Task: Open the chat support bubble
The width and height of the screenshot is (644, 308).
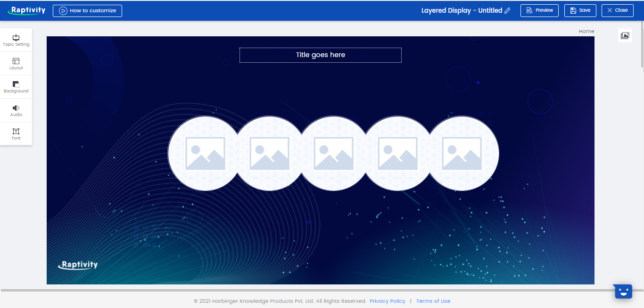Action: pos(623,291)
